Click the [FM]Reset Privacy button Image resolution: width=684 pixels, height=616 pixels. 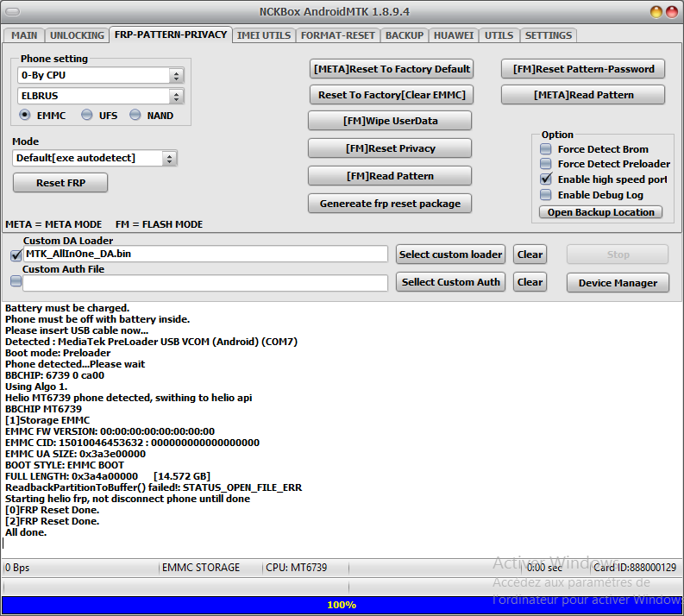[x=390, y=148]
